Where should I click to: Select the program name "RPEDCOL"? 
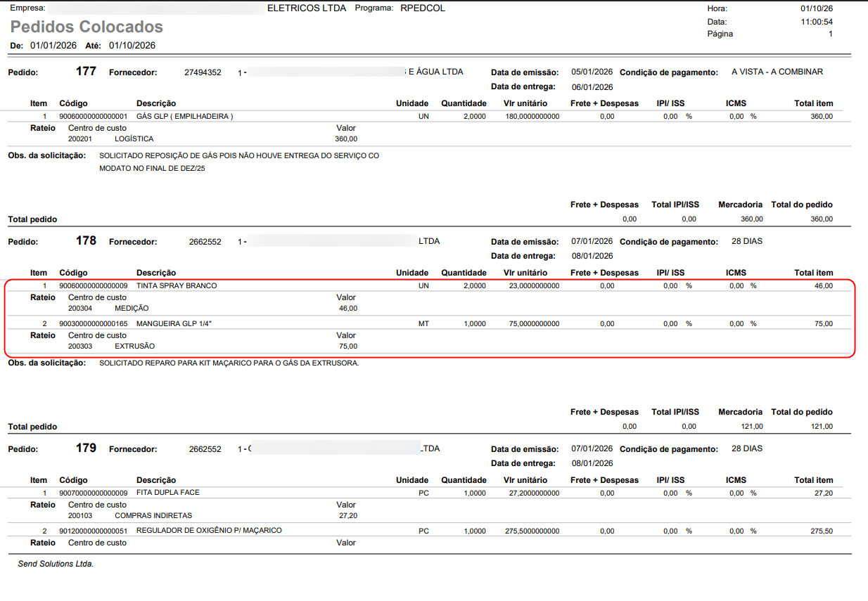(423, 8)
